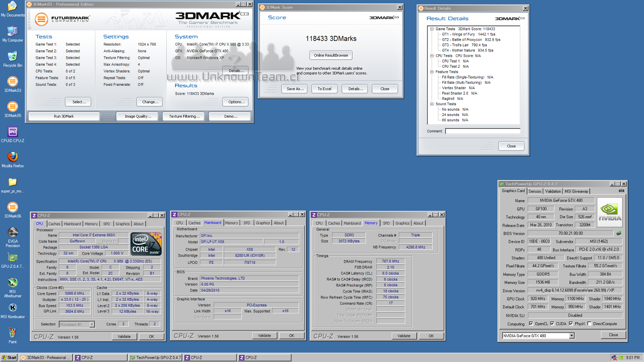Viewport: 644px width, 362px height.
Task: Click the Change settings button
Action: pyautogui.click(x=150, y=102)
